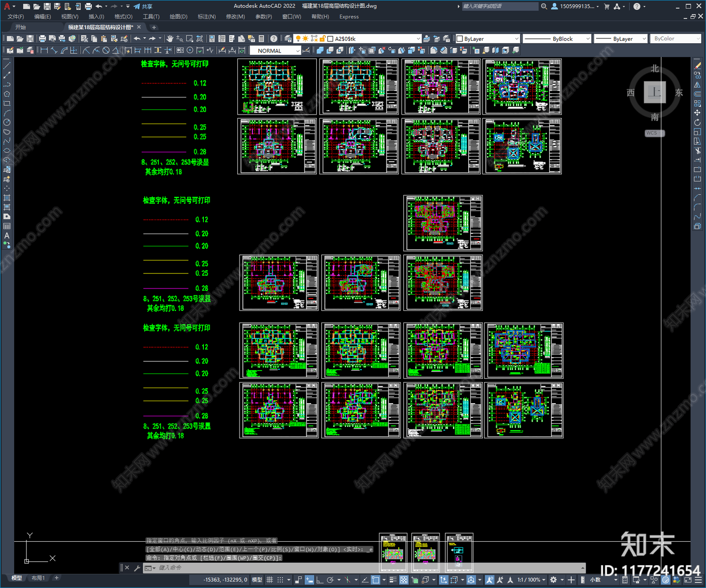Toggle dynamic input in status bar

pos(309,580)
